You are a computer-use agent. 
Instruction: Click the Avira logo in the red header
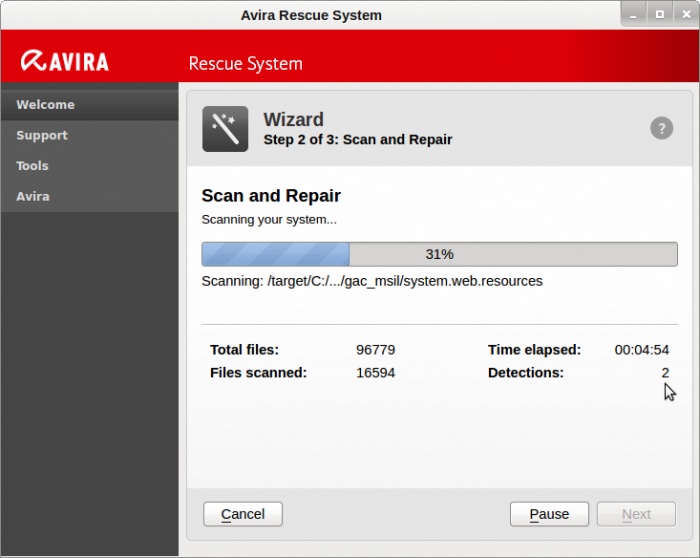point(65,61)
